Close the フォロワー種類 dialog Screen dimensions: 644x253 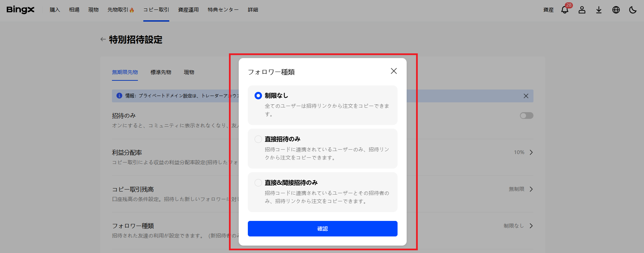click(x=393, y=71)
